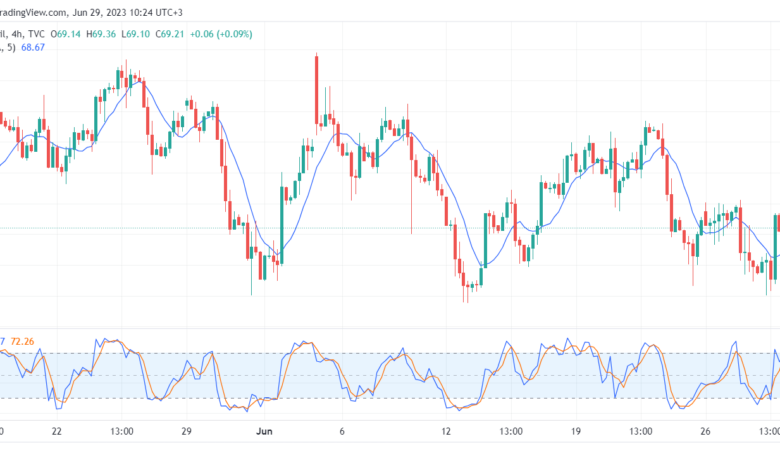The height and width of the screenshot is (470, 780).
Task: Click the Jun 29, 2023 10:24 timestamp
Action: pos(127,12)
